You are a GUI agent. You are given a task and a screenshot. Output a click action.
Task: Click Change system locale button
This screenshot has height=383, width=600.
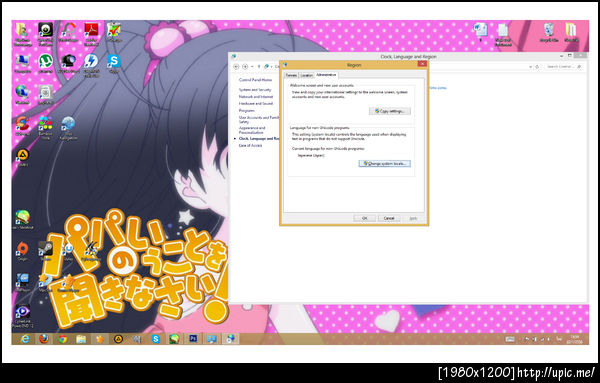(x=385, y=163)
